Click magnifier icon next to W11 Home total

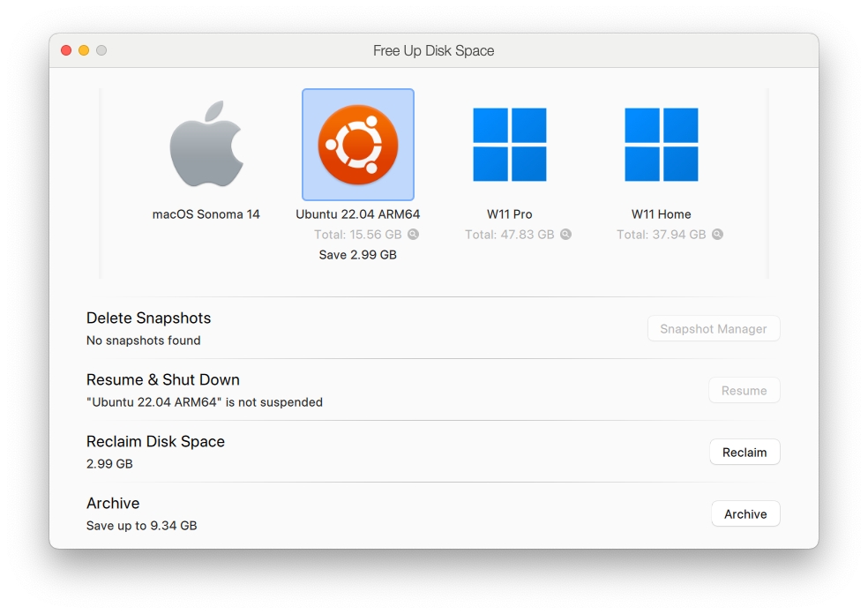pos(717,235)
